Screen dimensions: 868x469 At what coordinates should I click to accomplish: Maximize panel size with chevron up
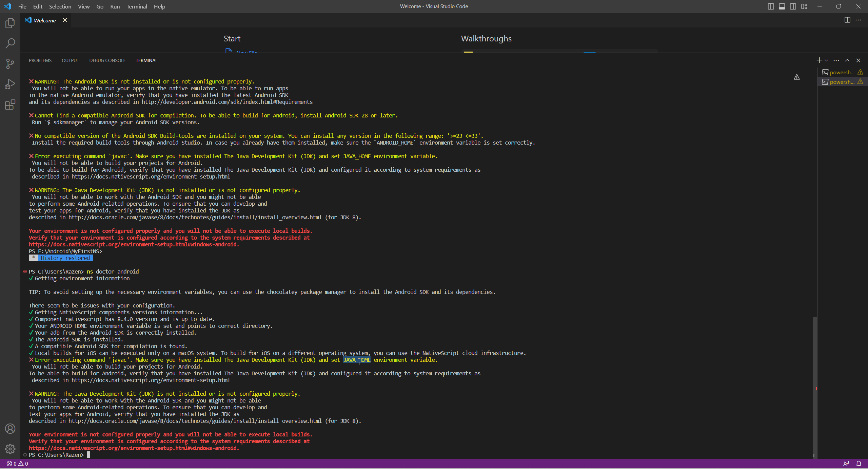847,60
